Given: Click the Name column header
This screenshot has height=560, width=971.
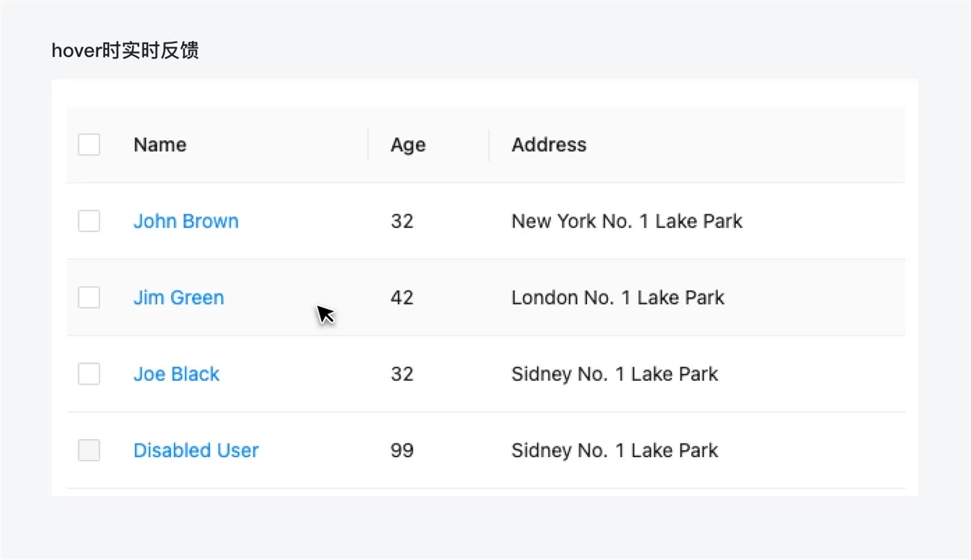Looking at the screenshot, I should pos(160,145).
